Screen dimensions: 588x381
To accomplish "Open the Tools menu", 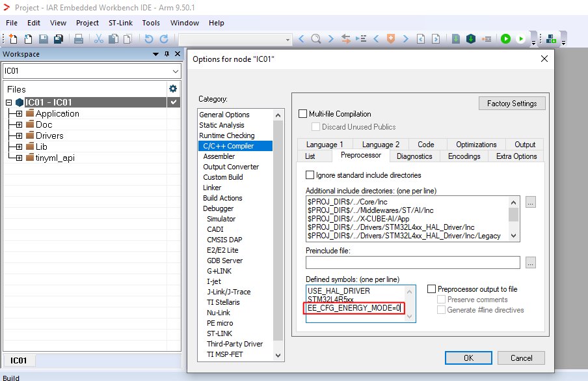I will coord(151,23).
